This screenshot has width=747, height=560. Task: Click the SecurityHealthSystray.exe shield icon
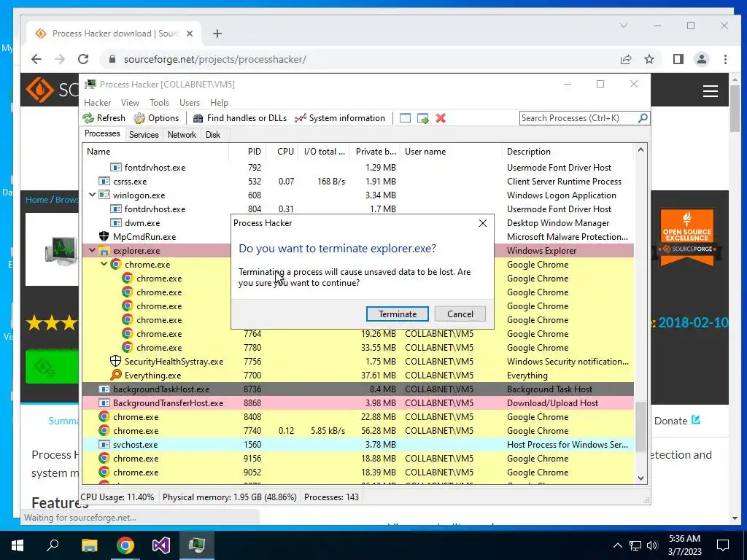[x=116, y=361]
